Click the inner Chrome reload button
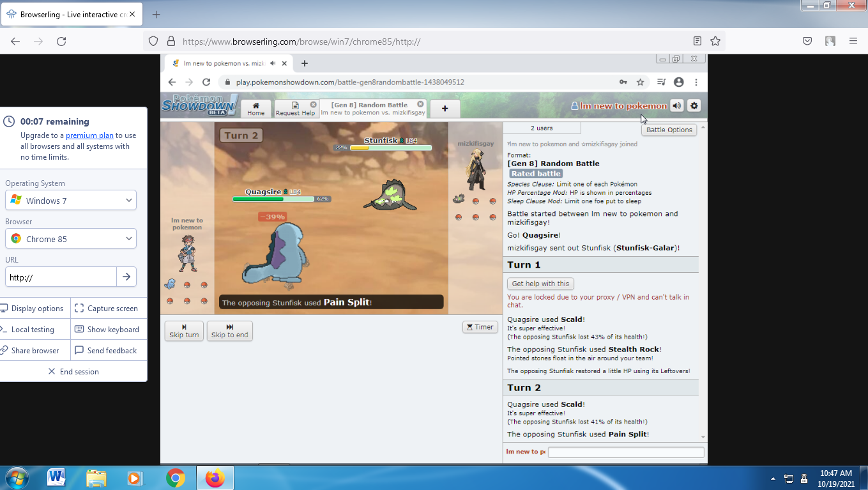Image resolution: width=868 pixels, height=490 pixels. [206, 82]
